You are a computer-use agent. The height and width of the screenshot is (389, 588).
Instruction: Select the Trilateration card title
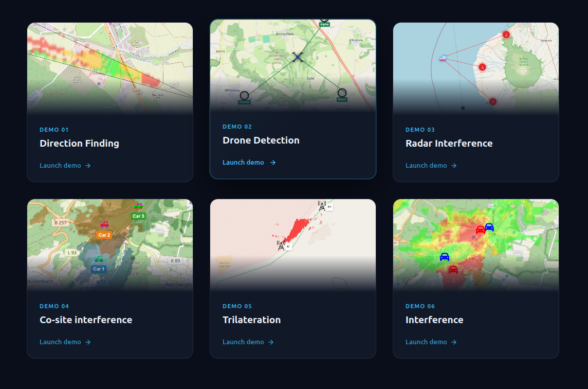pyautogui.click(x=252, y=320)
